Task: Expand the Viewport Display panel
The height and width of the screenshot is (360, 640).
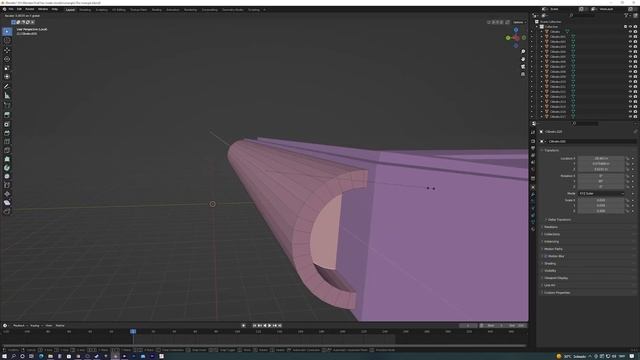Action: [555, 278]
